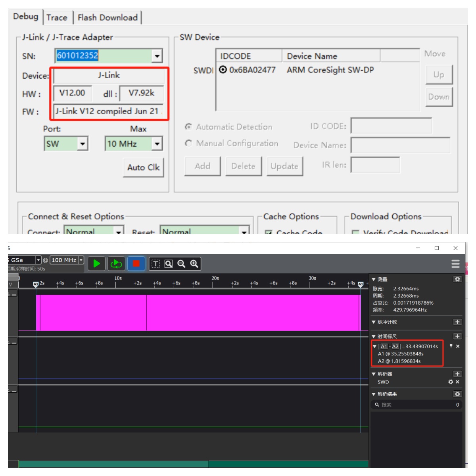476x476 pixels.
Task: Collapse the A1-A2 ruler entry triangle
Action: pos(374,346)
